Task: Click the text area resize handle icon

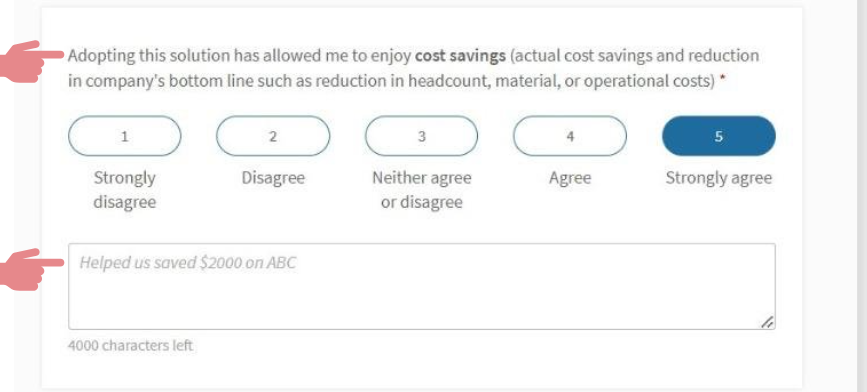Action: tap(766, 322)
